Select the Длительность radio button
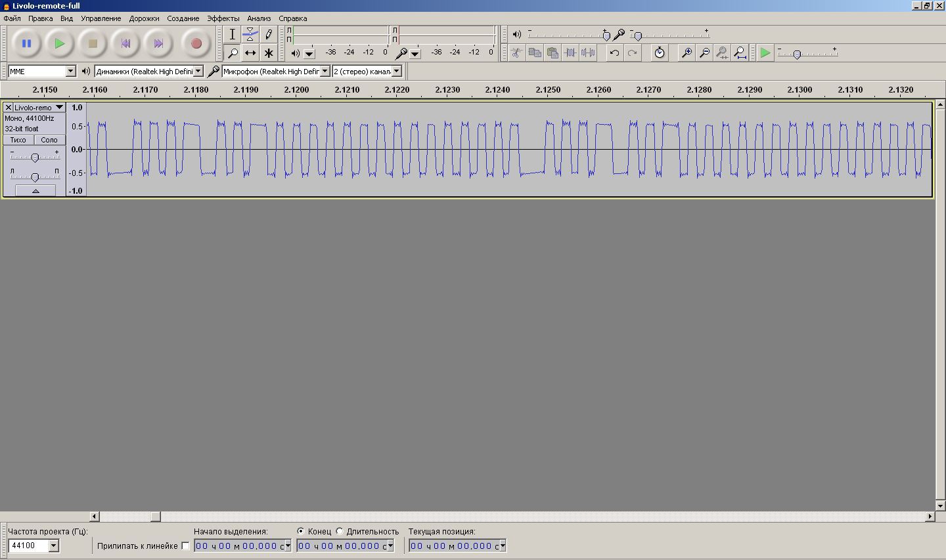946x560 pixels. click(340, 531)
